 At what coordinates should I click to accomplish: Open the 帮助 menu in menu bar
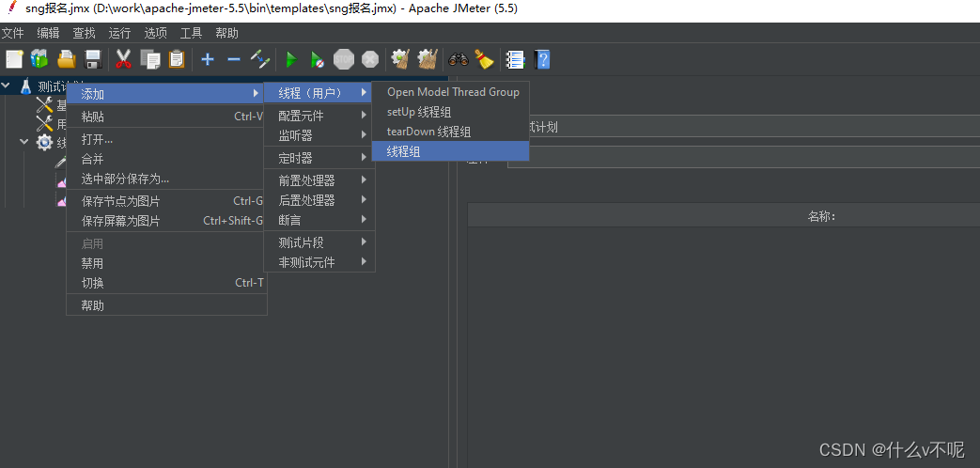click(x=226, y=33)
